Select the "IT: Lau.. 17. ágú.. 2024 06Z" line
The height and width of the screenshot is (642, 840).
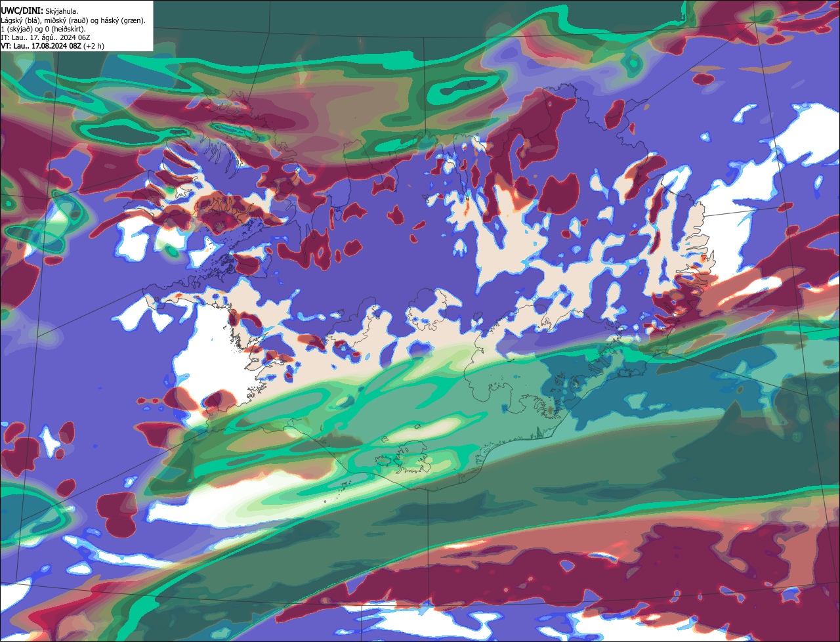click(46, 37)
